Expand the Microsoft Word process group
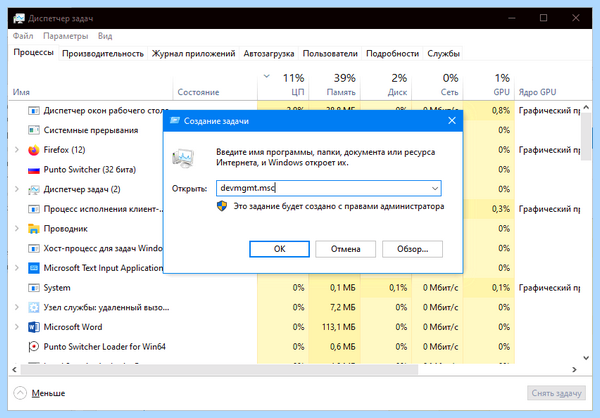Image resolution: width=600 pixels, height=418 pixels. pyautogui.click(x=16, y=327)
